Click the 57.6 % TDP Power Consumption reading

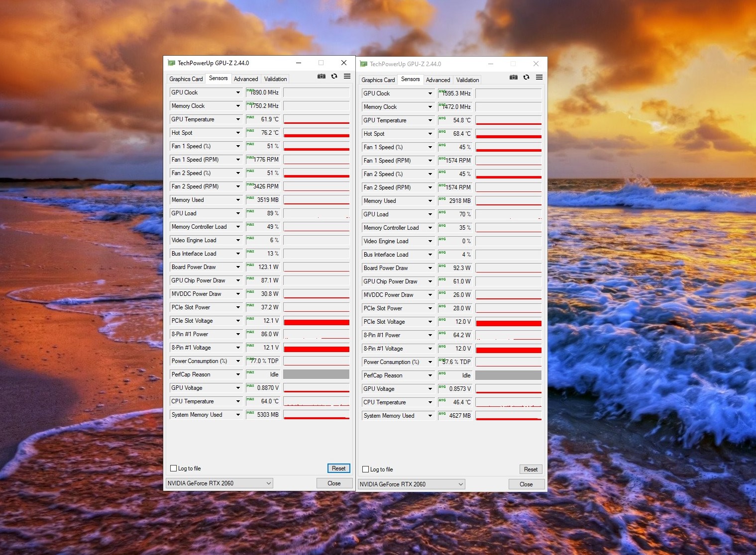(455, 362)
